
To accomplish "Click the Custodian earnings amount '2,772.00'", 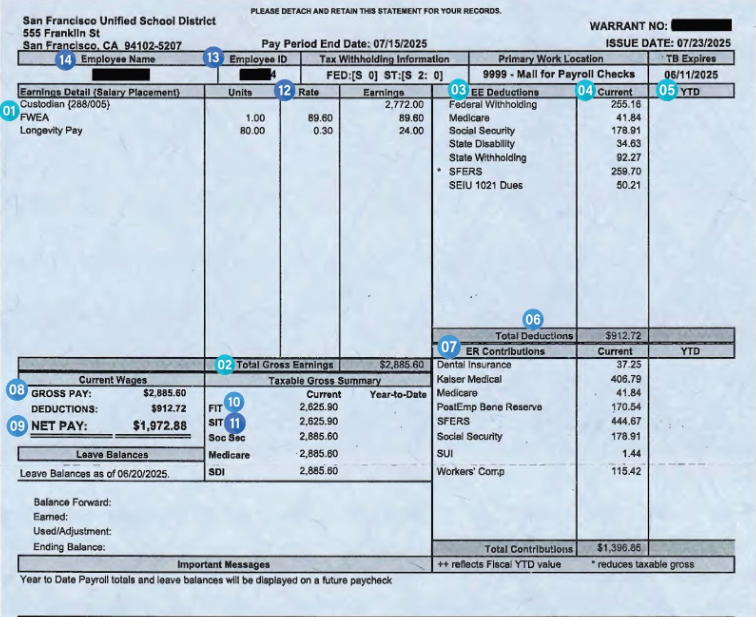I will coord(404,105).
